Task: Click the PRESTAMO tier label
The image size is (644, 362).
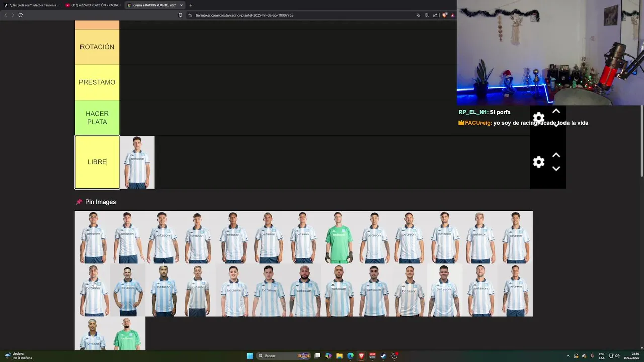Action: pos(97,82)
